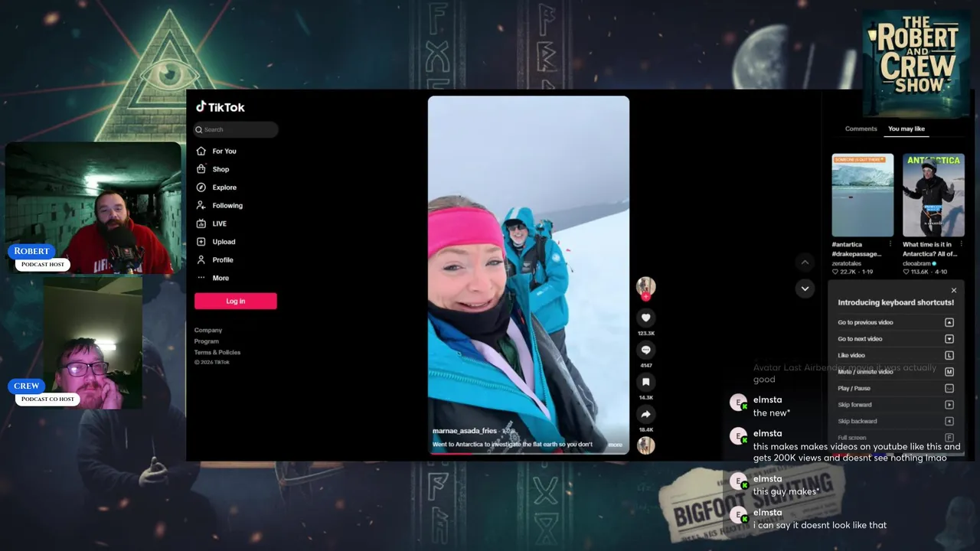Open Terms & Policies footer link
The image size is (980, 551).
[x=217, y=352]
